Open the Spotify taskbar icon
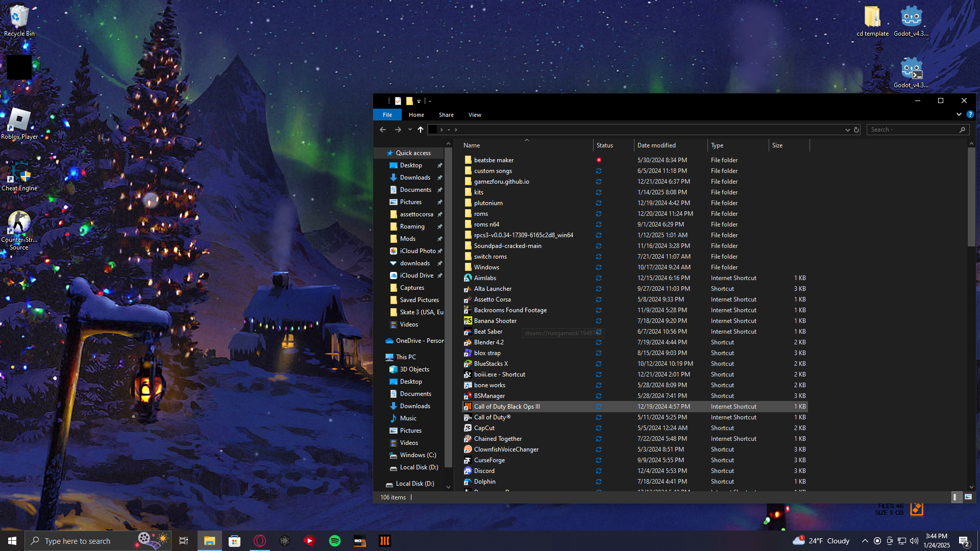This screenshot has height=551, width=980. coord(335,541)
